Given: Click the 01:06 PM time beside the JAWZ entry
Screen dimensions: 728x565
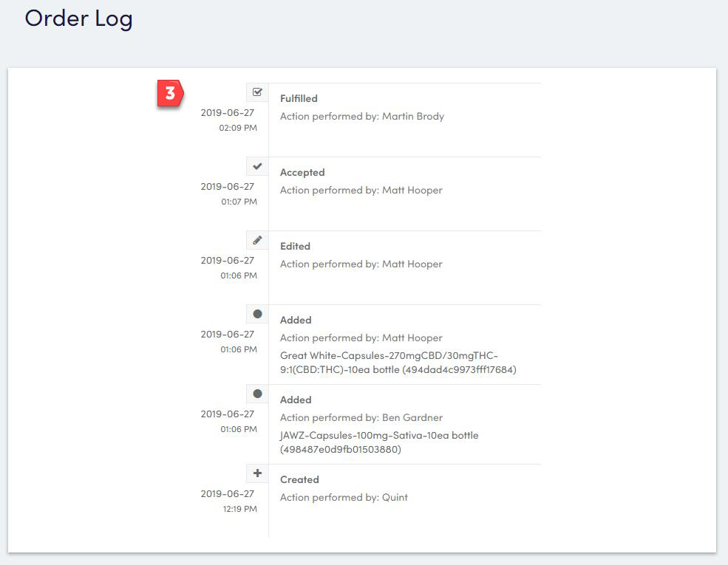Looking at the screenshot, I should pos(239,428).
